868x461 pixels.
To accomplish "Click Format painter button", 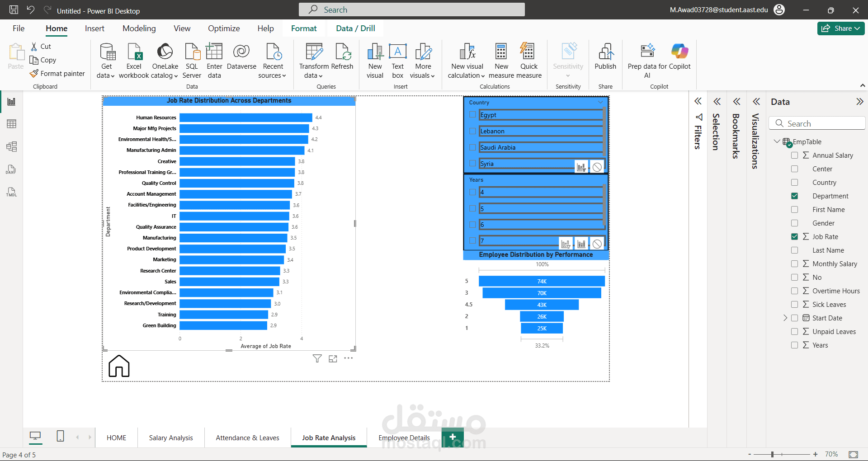I will [57, 74].
